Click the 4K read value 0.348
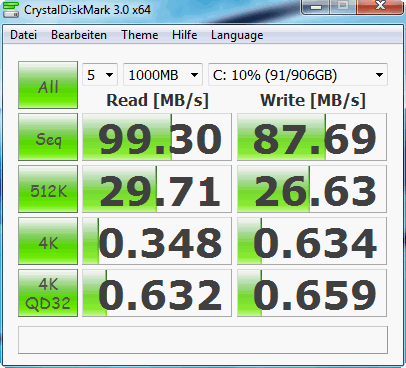 coord(157,241)
